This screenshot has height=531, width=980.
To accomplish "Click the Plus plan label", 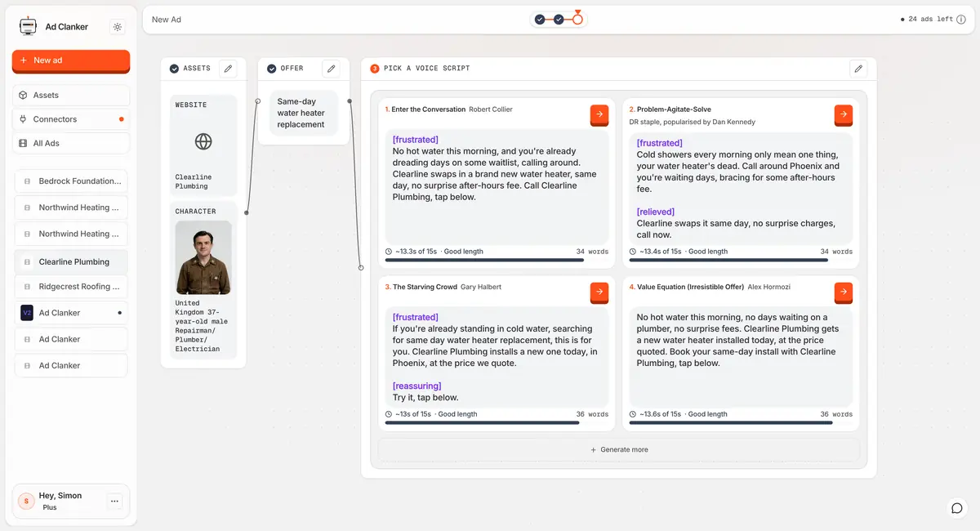I will click(50, 507).
